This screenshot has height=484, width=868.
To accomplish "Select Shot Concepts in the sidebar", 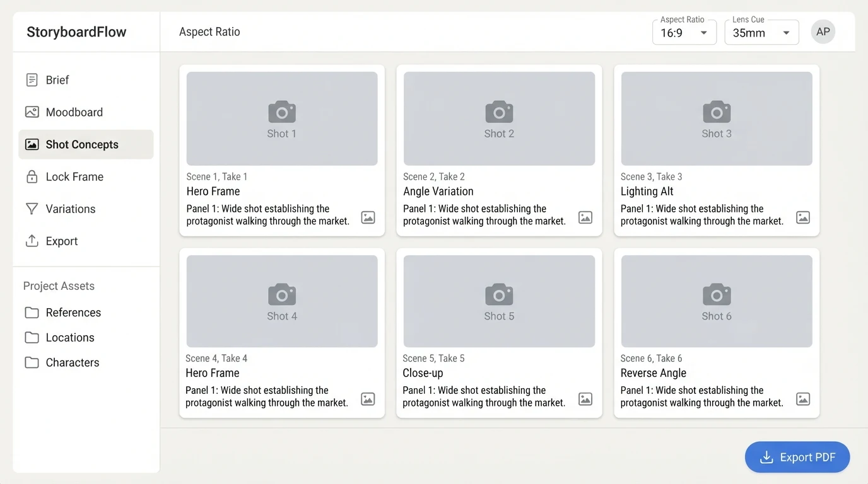I will (x=86, y=144).
